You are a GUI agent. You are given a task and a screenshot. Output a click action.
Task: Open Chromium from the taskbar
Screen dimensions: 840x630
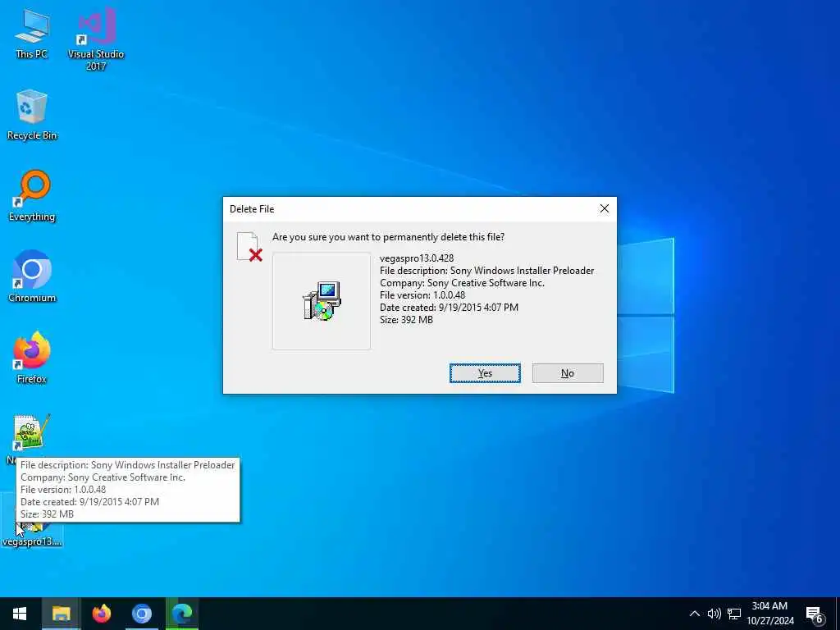click(142, 614)
